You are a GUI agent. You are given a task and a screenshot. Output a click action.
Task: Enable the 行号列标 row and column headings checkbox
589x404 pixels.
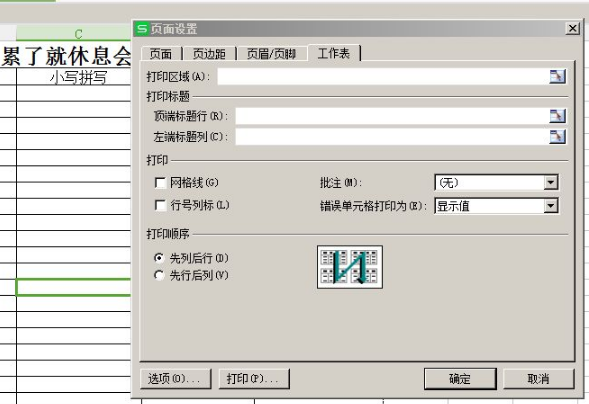160,205
